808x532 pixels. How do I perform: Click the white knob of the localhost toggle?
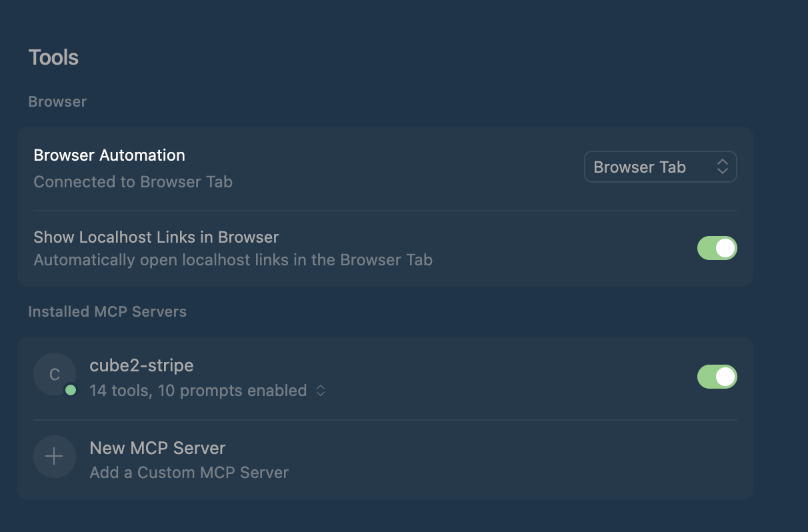(725, 247)
